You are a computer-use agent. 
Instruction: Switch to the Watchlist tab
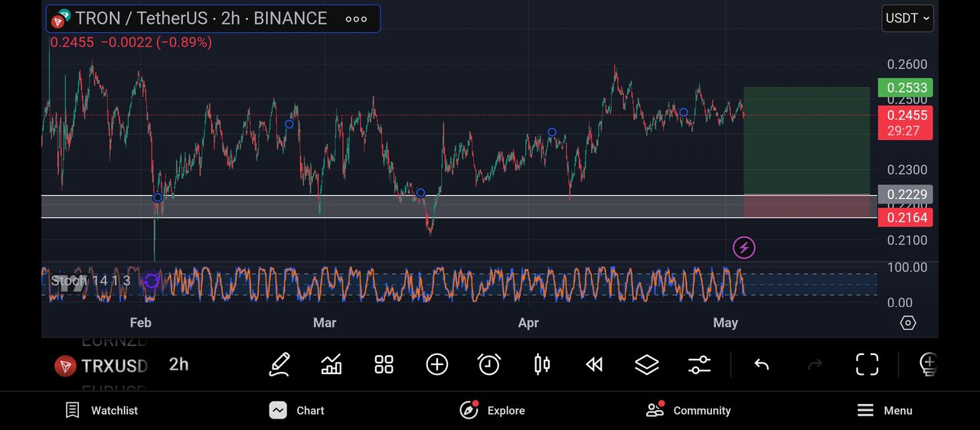click(101, 410)
